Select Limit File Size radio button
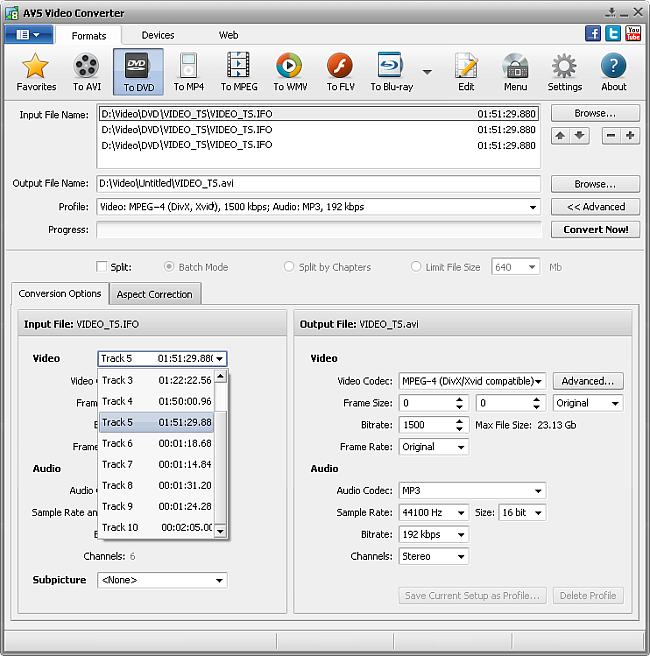This screenshot has height=656, width=650. coord(416,266)
